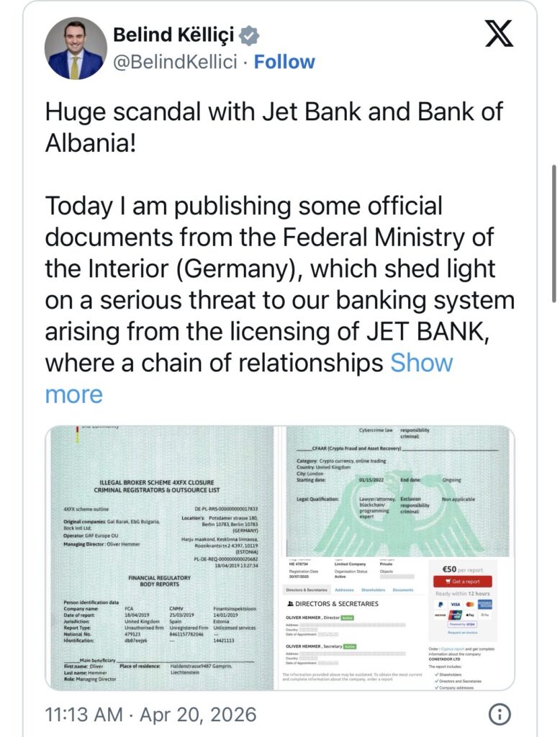Click the American Express card icon
Screen dimensions: 560x737
(x=484, y=605)
